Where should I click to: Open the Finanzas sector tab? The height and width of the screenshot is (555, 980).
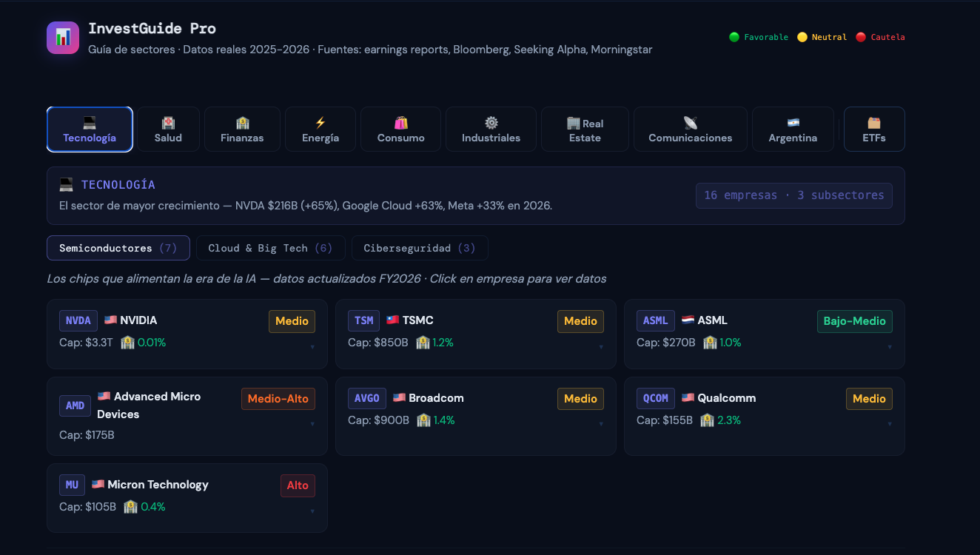pos(242,129)
